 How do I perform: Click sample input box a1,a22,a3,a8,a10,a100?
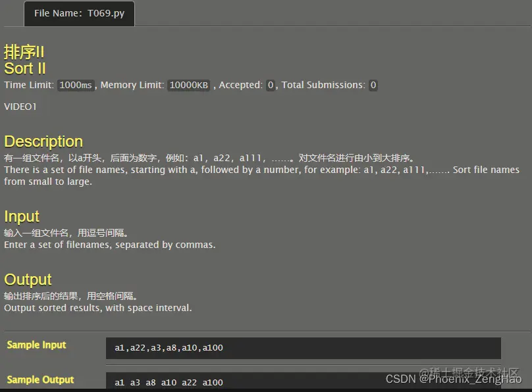tap(304, 348)
